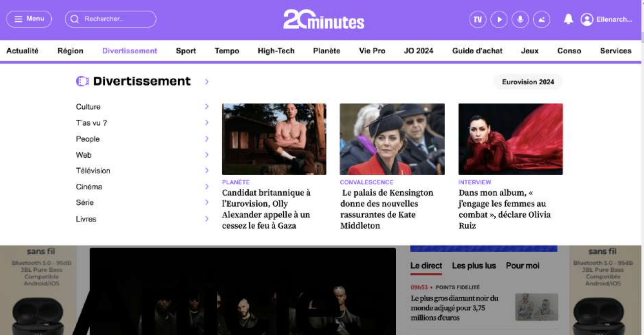The width and height of the screenshot is (644, 336).
Task: Open the Services menu item
Action: (x=615, y=51)
